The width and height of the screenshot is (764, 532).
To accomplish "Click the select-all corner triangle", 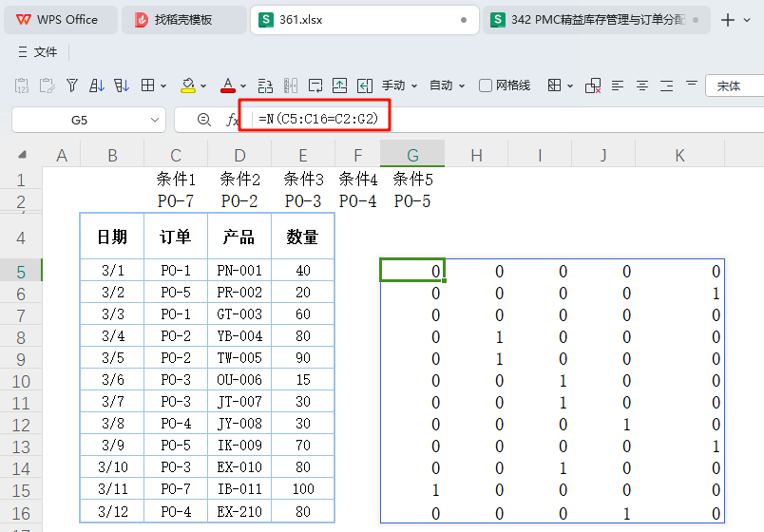I will click(22, 155).
